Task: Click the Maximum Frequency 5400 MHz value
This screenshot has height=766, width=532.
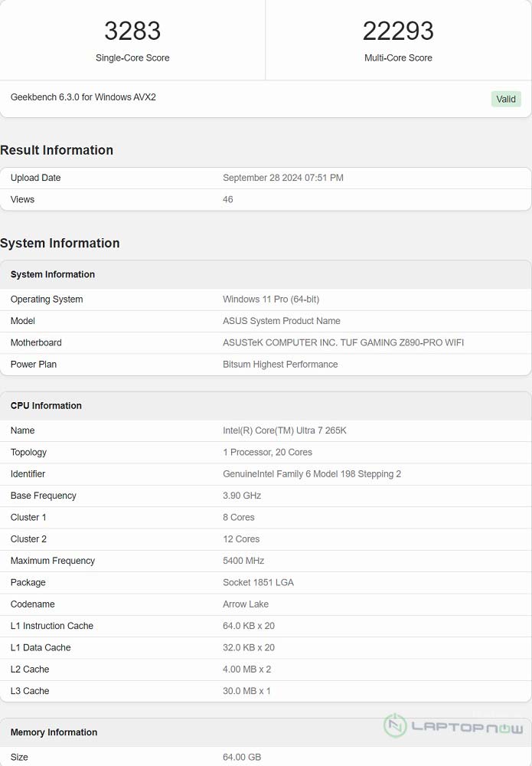Action: [x=243, y=561]
